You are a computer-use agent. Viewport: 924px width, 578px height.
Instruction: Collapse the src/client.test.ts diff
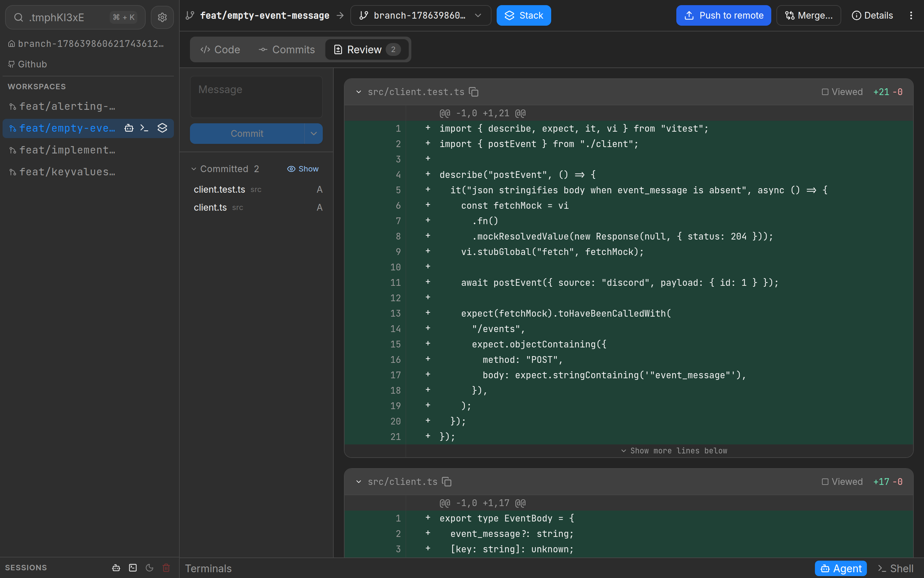358,92
